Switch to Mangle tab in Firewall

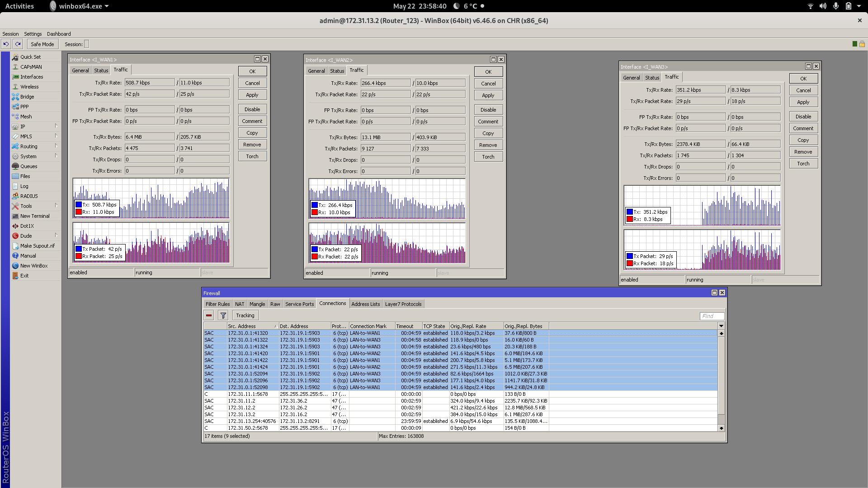257,304
